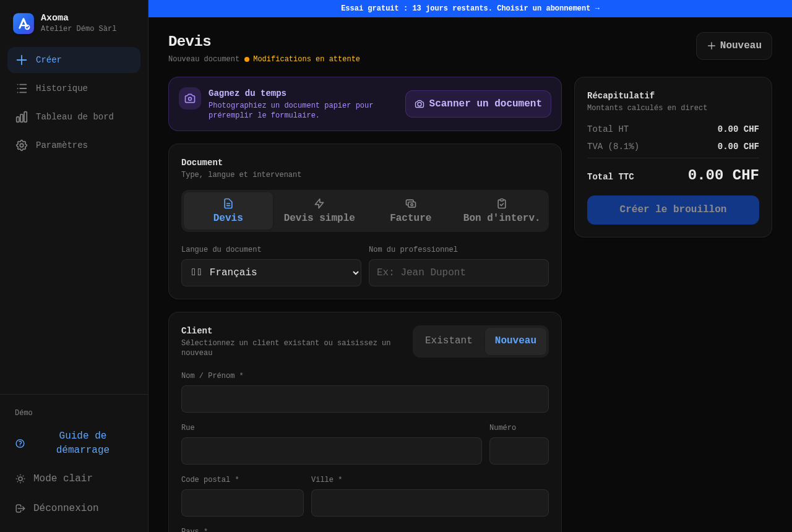
Task: Open the Guide de démarrage link
Action: point(74,444)
